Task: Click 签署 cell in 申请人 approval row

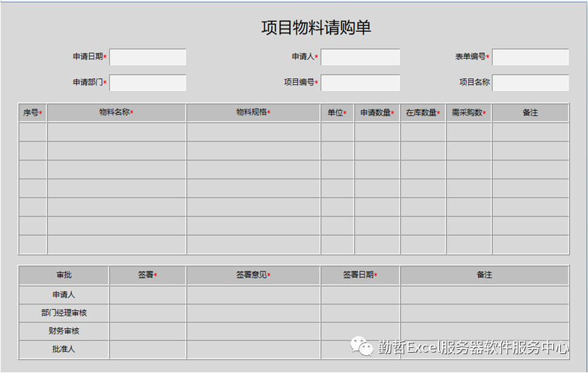Action: tap(148, 295)
